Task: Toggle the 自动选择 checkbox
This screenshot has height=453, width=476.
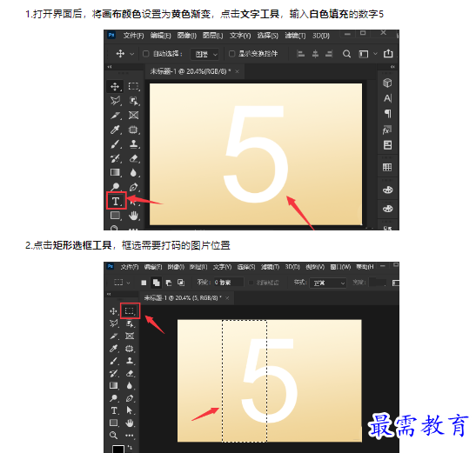Action: pyautogui.click(x=145, y=54)
